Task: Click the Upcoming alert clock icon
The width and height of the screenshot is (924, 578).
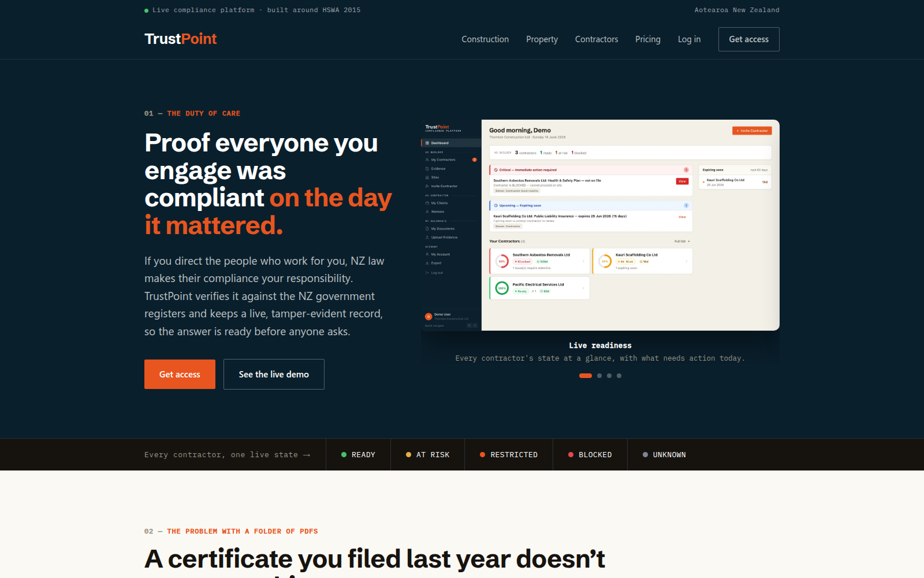Action: (x=495, y=205)
